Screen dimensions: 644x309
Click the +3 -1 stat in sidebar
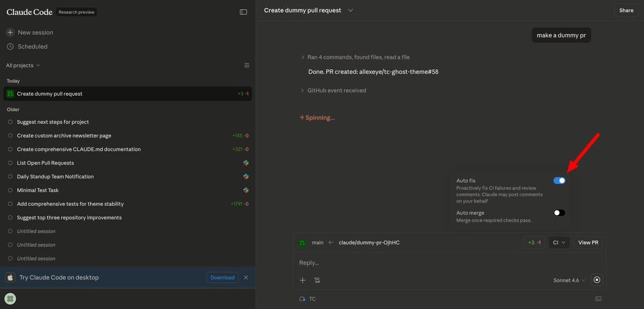[243, 94]
